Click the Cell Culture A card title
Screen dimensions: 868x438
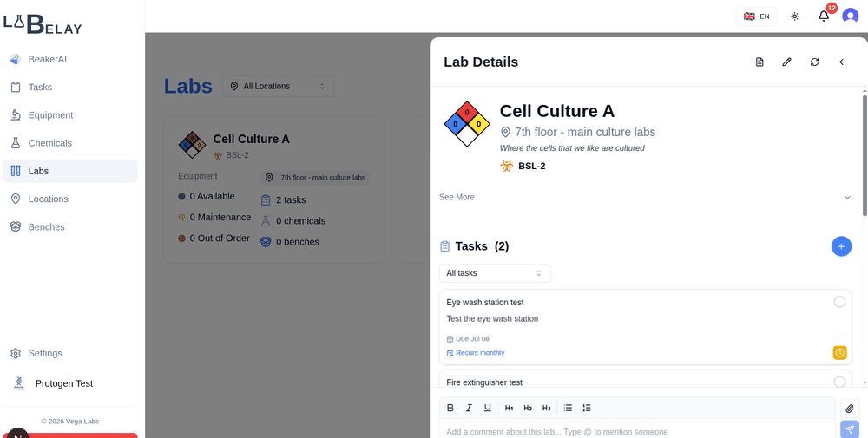pos(252,139)
